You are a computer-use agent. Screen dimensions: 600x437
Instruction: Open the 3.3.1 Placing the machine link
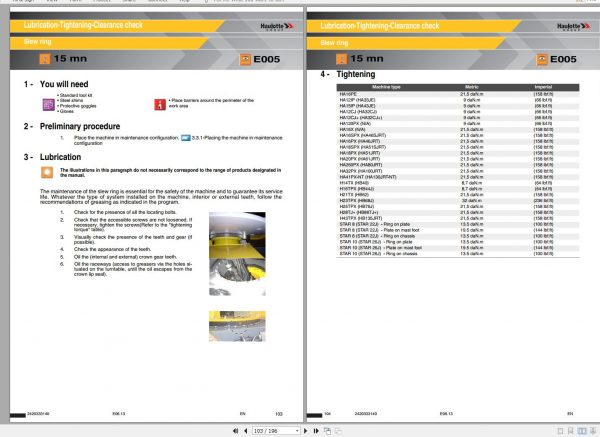pos(237,138)
